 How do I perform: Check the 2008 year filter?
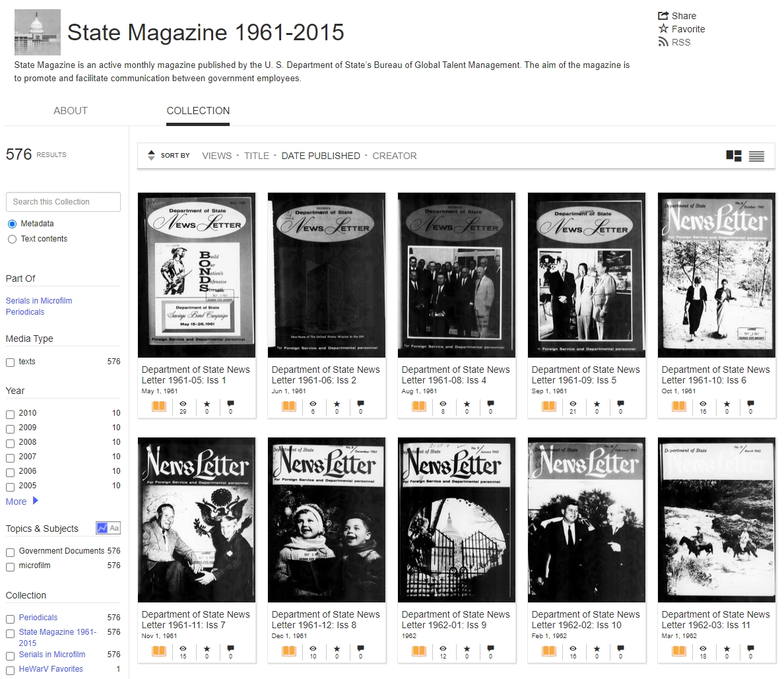(10, 443)
